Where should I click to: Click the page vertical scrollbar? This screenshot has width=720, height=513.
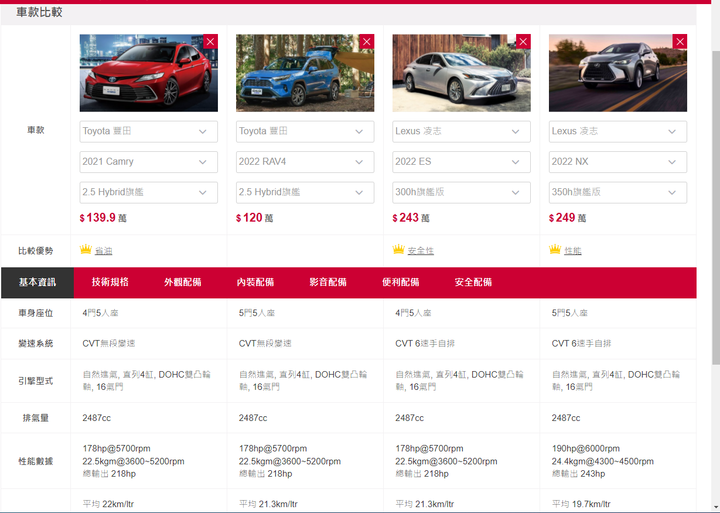click(716, 207)
